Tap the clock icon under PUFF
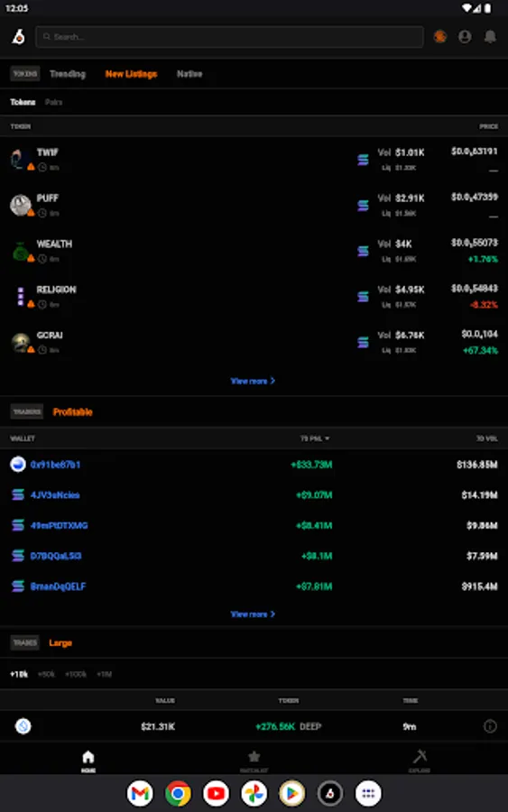 42,213
